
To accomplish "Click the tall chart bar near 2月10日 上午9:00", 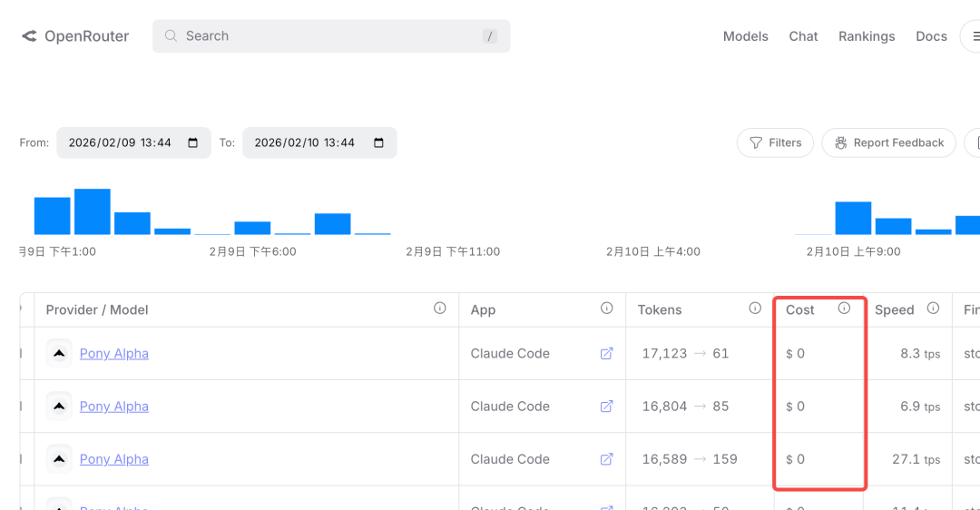I will tap(853, 218).
